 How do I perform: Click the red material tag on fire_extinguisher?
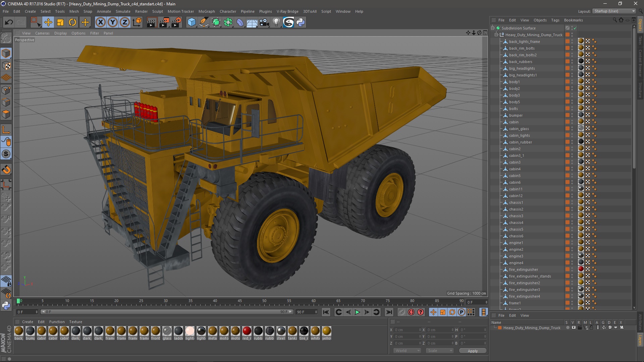pos(581,269)
